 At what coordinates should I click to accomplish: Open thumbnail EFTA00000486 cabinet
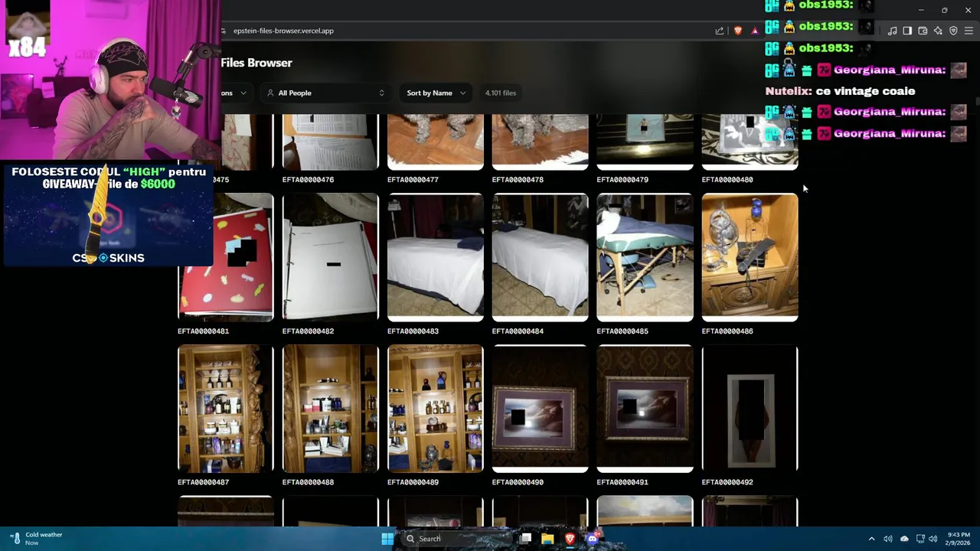750,257
